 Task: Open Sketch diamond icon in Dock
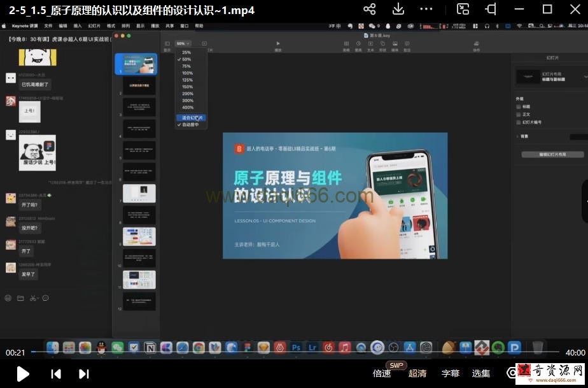[x=263, y=348]
